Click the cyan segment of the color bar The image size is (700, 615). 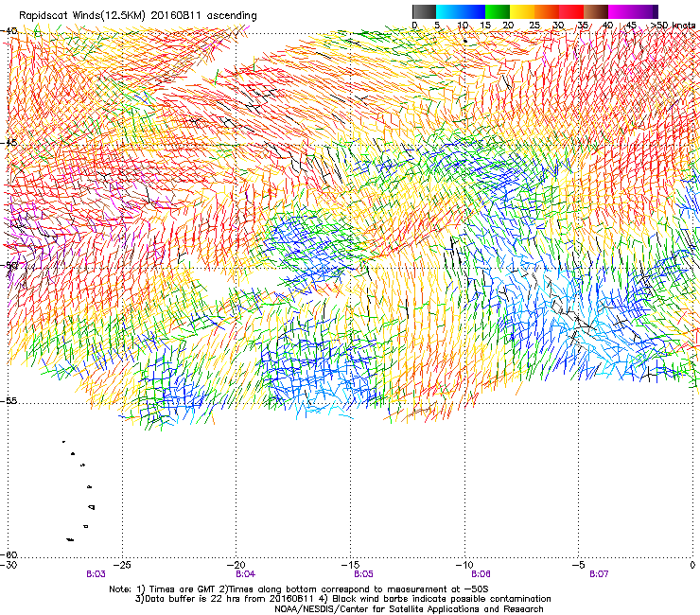point(448,11)
